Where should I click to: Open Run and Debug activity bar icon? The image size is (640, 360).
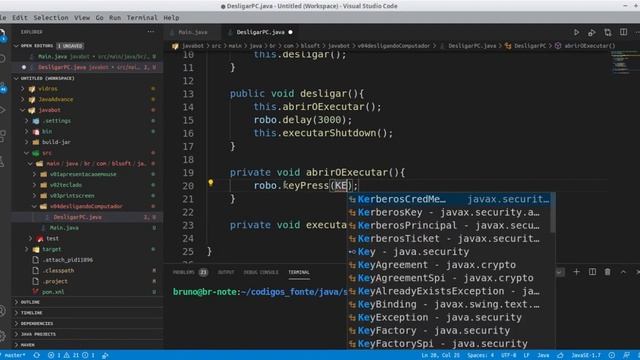pos(2,109)
